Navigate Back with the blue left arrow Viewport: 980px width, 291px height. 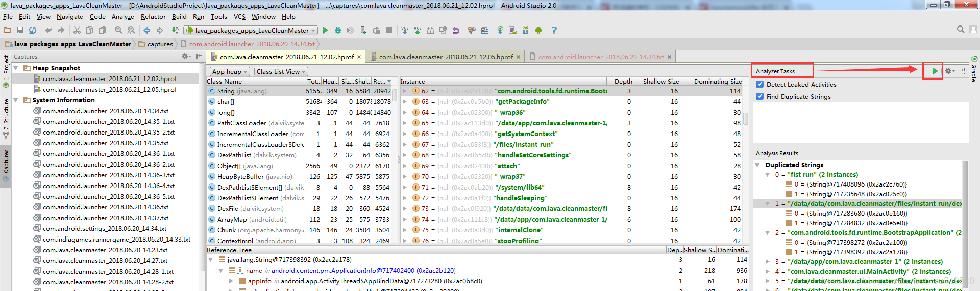[x=147, y=30]
